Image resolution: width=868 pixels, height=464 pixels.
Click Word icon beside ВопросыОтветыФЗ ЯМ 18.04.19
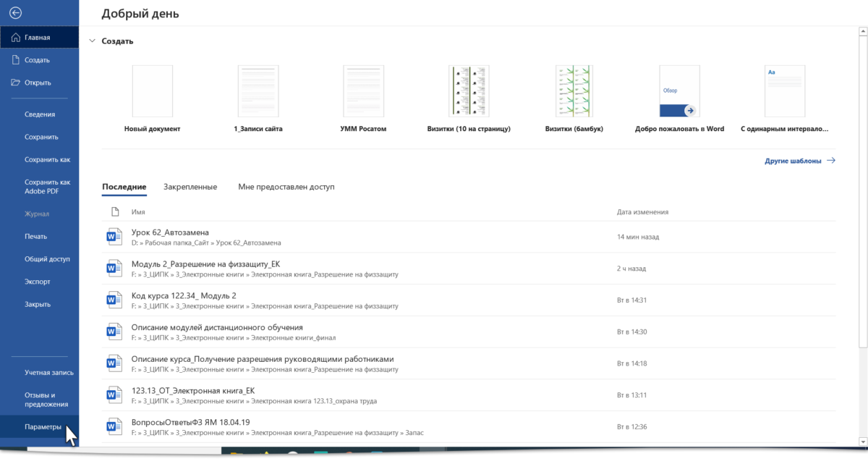(114, 426)
